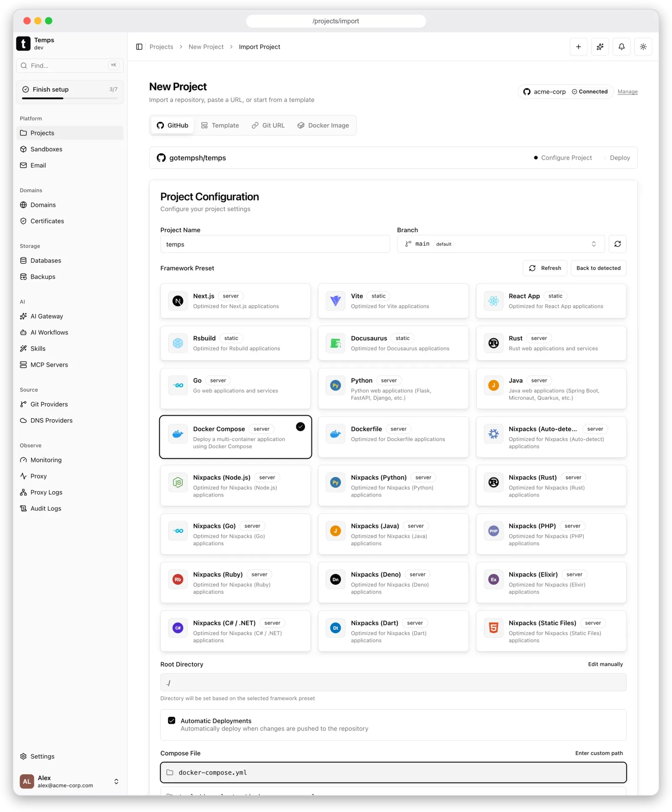Viewport: 672px width, 812px height.
Task: Open the Manage link
Action: tap(627, 92)
